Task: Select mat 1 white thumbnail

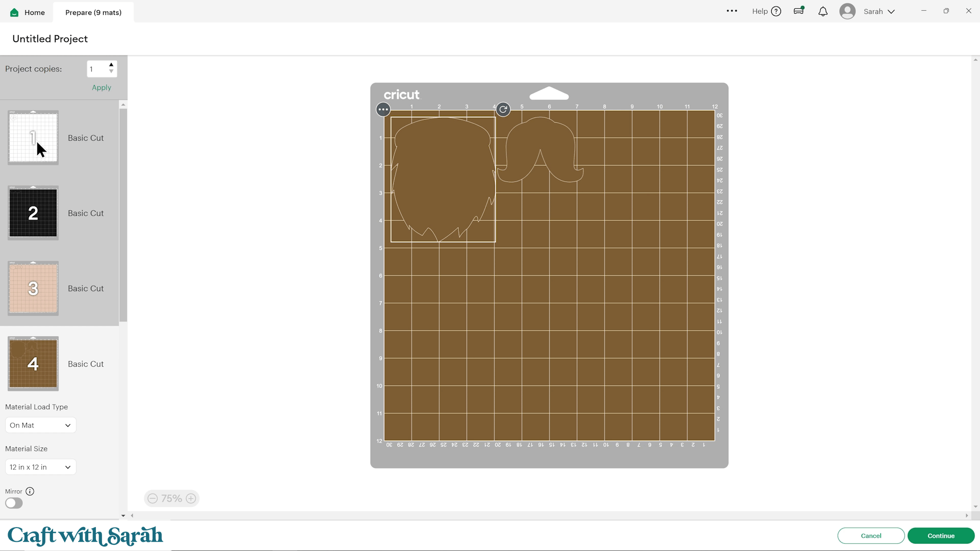Action: [33, 138]
